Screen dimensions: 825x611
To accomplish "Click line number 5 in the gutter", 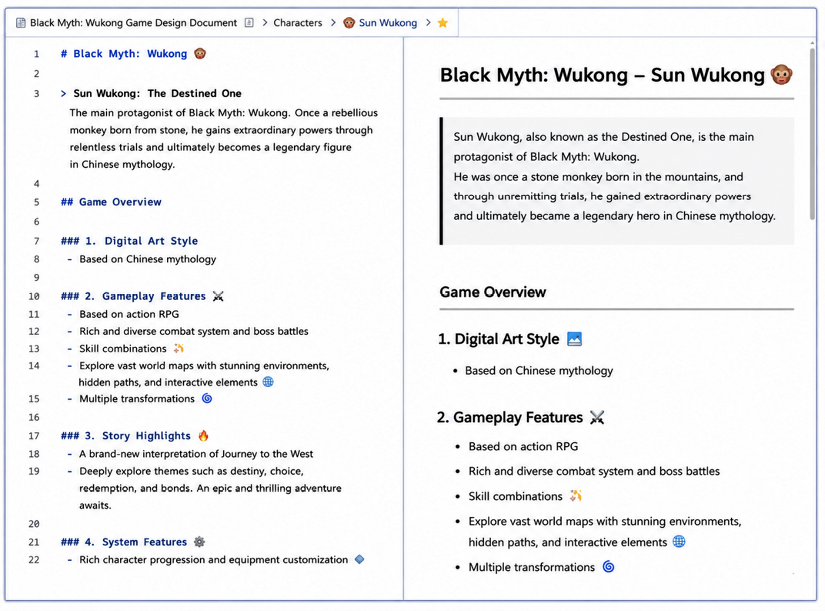I will pos(37,202).
